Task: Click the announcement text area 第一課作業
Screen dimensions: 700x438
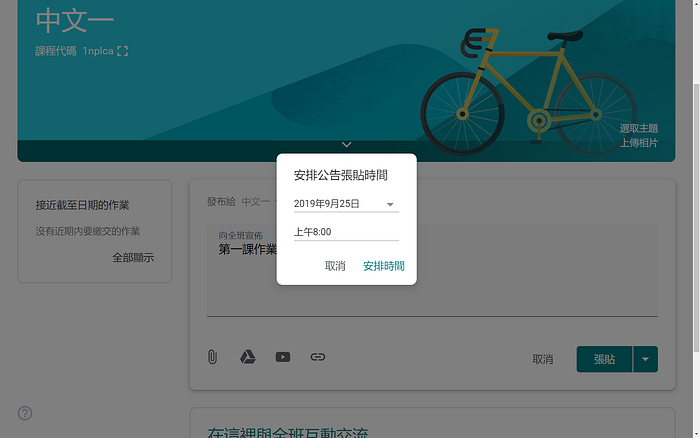Action: (432, 270)
